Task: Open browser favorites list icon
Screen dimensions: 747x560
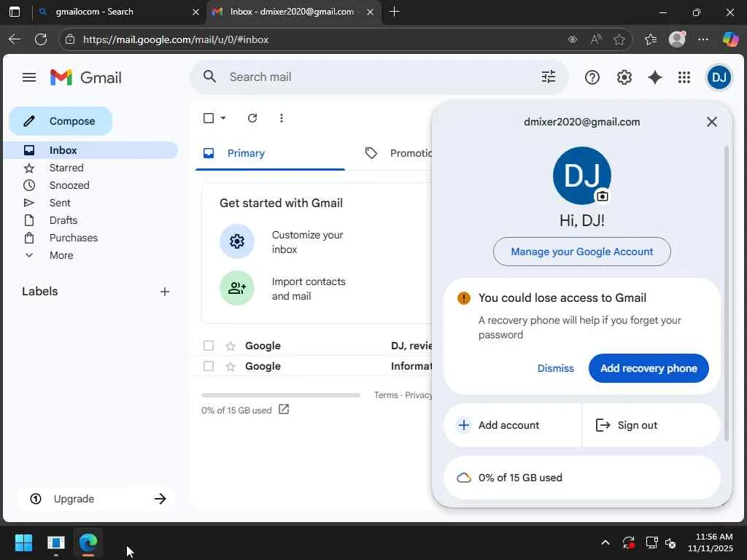Action: [x=651, y=39]
